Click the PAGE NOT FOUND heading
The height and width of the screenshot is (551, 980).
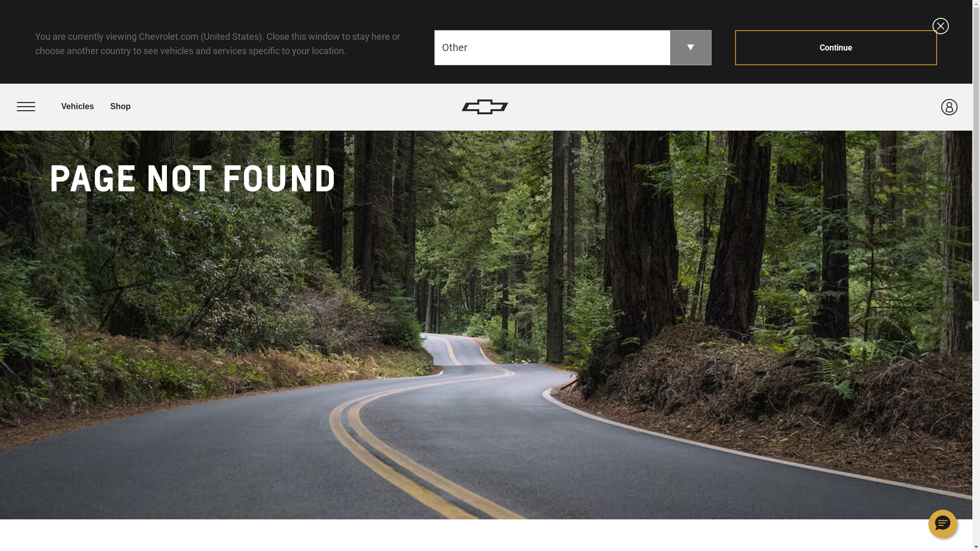click(193, 179)
